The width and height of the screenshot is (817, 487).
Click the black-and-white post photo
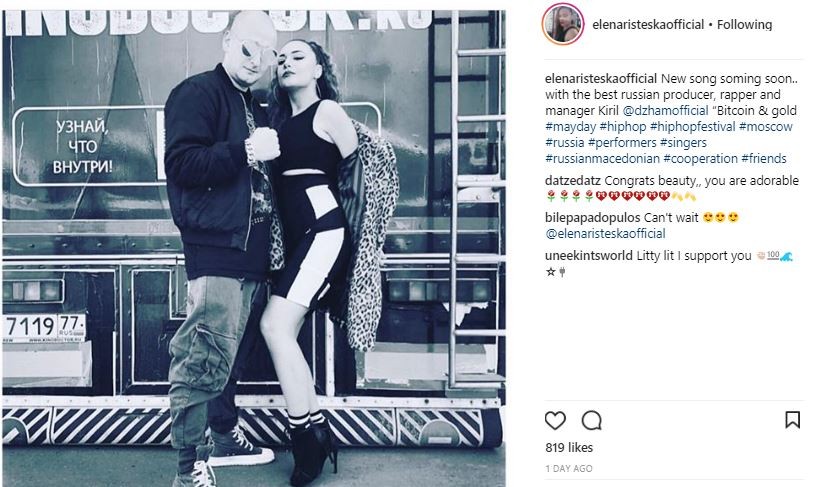(254, 248)
